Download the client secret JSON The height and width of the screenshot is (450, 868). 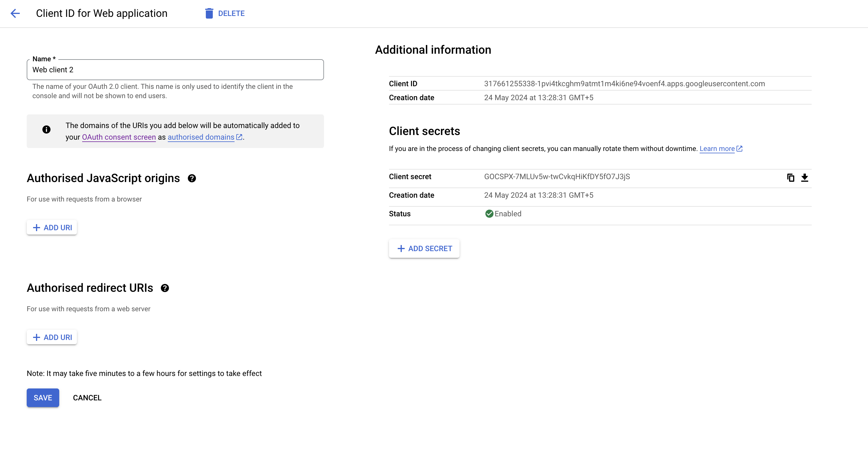coord(805,178)
